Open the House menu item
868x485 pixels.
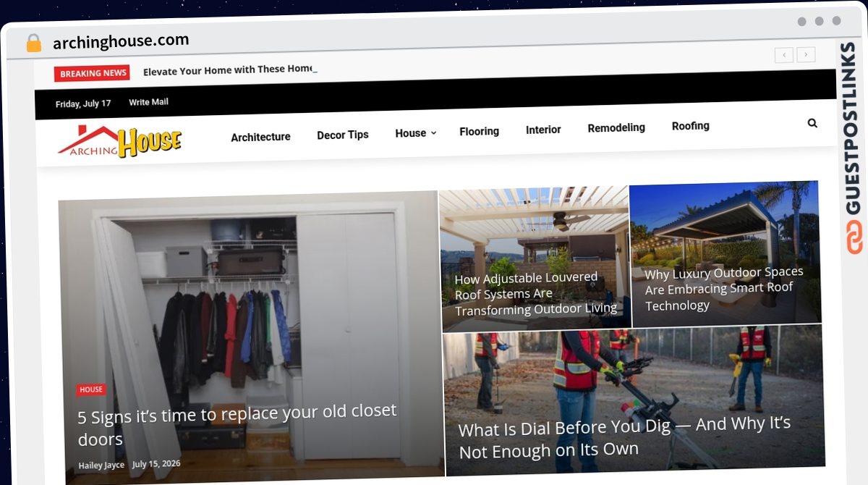[410, 133]
